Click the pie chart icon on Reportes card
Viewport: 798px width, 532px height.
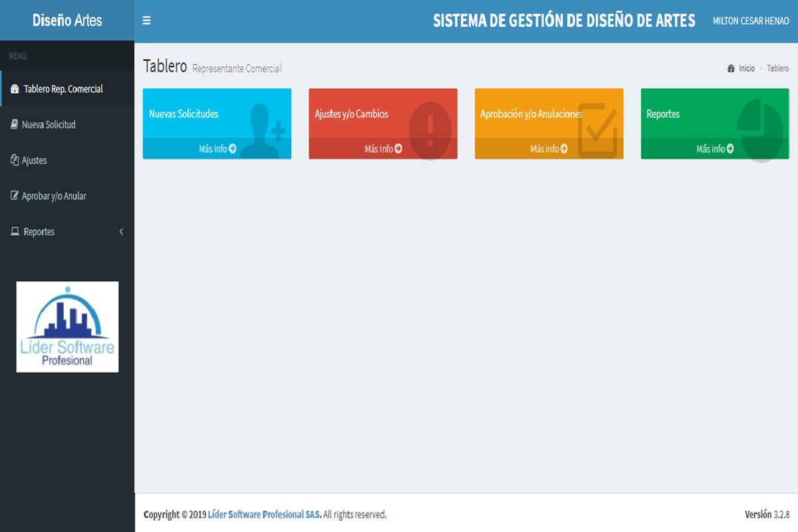(x=760, y=126)
